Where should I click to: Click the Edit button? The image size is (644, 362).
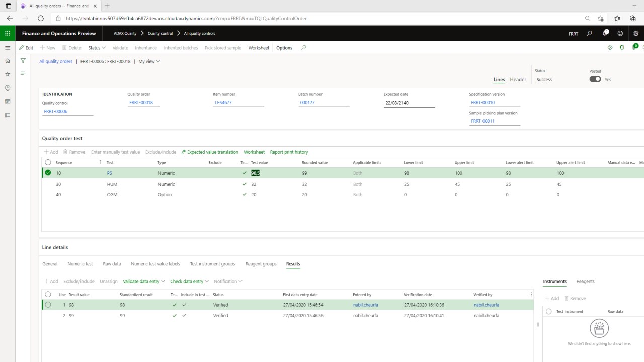(26, 48)
